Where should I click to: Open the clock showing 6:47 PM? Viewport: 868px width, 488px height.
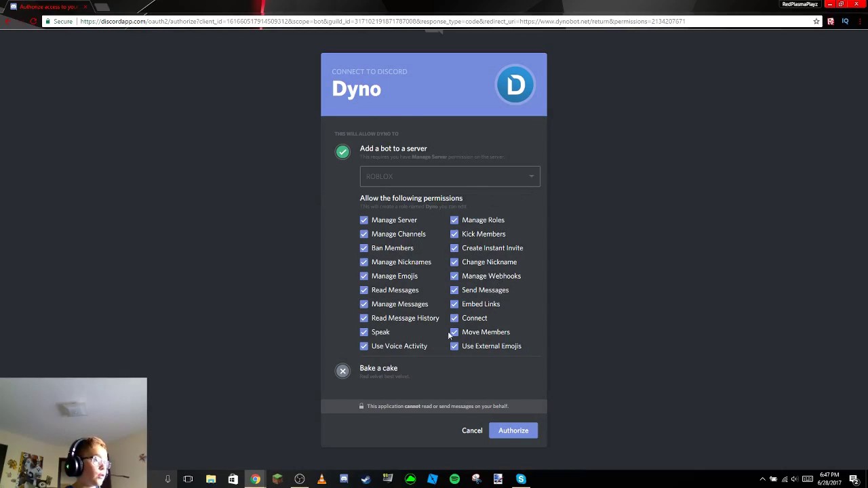829,479
